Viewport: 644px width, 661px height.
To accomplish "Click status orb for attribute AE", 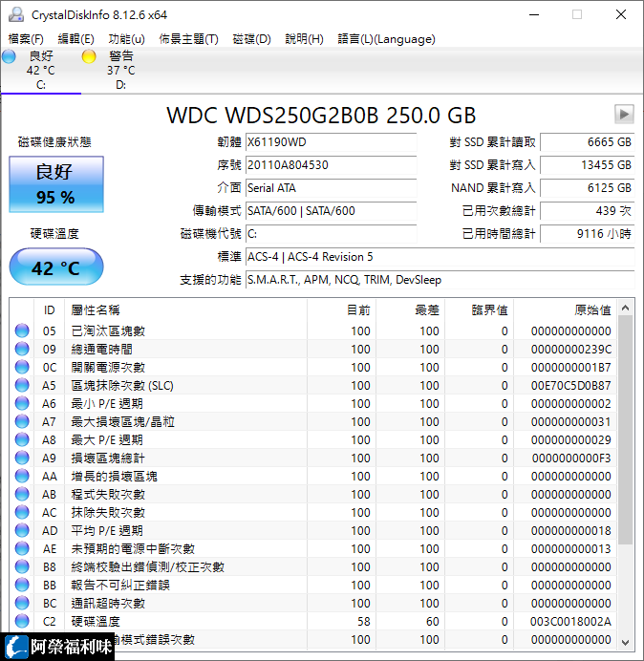I will (22, 548).
